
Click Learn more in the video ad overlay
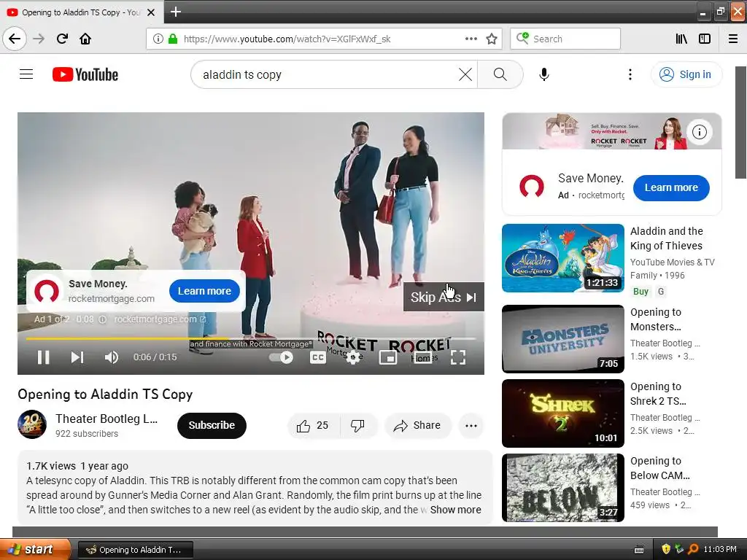tap(204, 291)
